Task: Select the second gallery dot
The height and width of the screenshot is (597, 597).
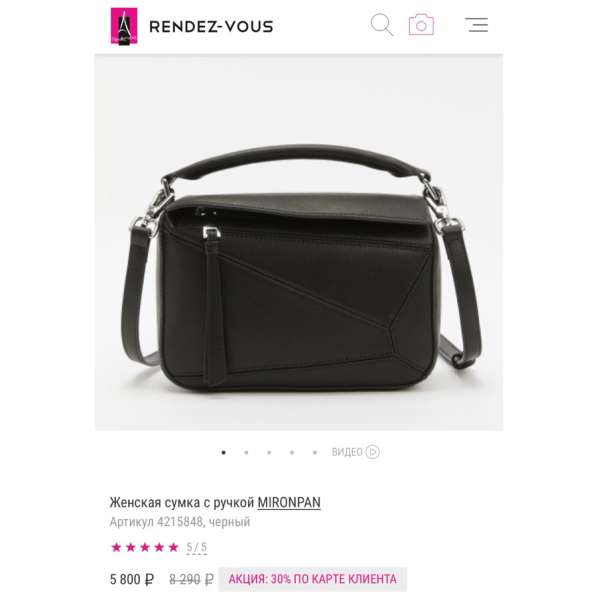Action: pyautogui.click(x=246, y=452)
